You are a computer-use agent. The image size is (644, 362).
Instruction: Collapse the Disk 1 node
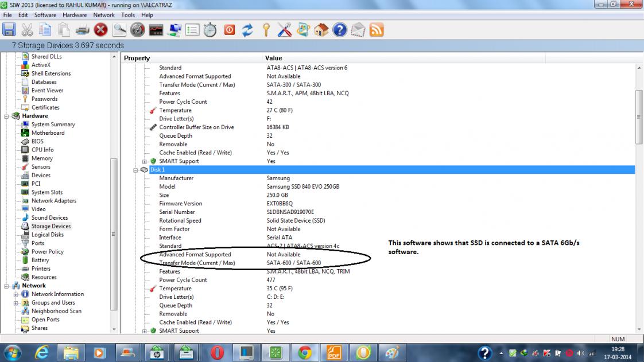click(x=137, y=170)
